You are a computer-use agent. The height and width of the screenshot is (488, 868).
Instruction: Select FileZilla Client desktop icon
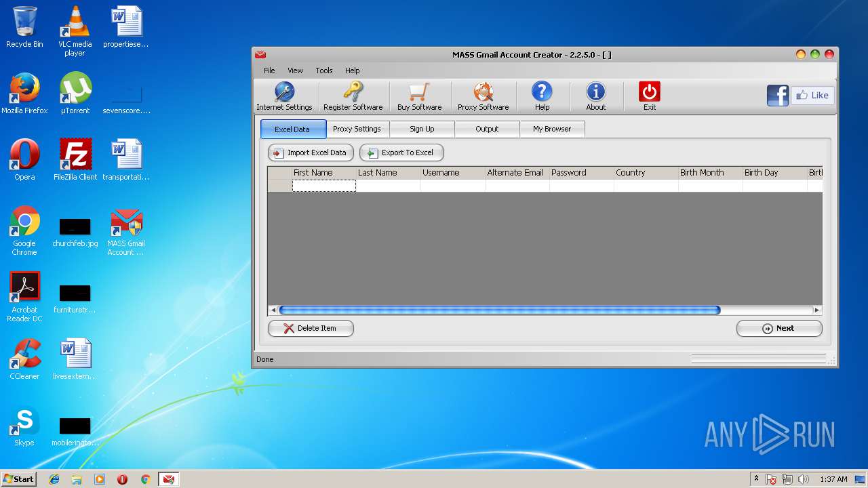click(75, 160)
